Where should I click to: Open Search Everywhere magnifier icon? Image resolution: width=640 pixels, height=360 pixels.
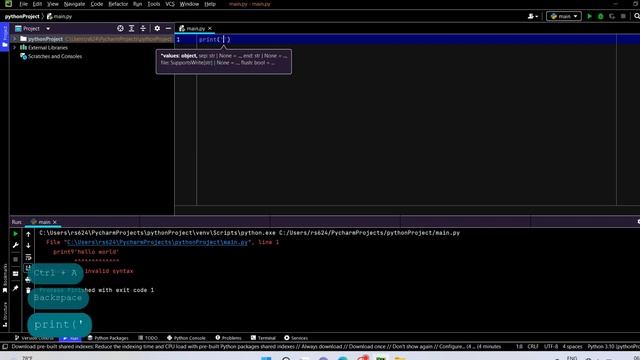[x=637, y=16]
